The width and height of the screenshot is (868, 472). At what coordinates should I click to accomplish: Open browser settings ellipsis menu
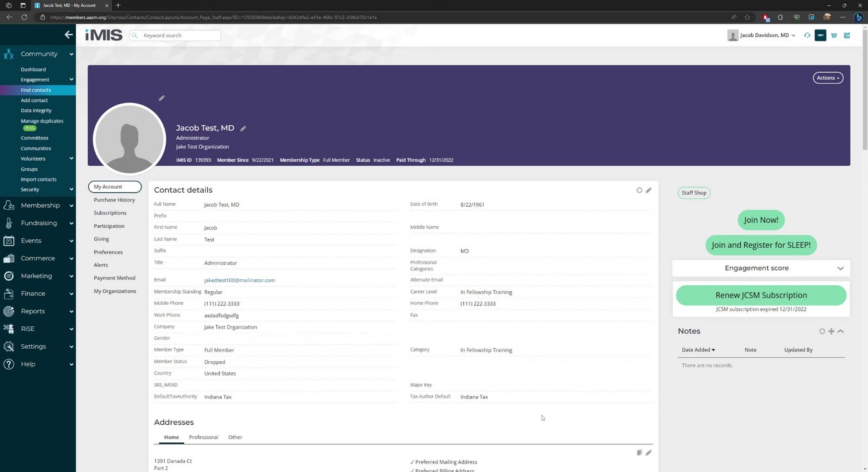[x=843, y=17]
